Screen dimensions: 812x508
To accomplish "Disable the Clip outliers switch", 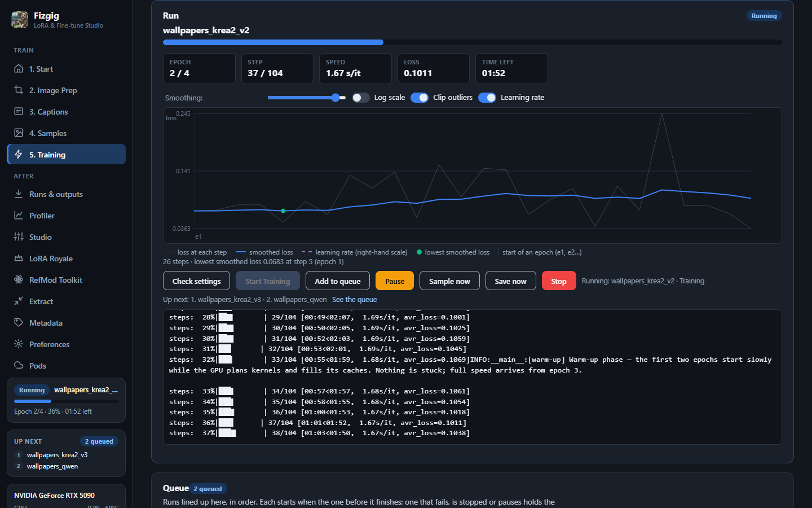I will coord(420,98).
